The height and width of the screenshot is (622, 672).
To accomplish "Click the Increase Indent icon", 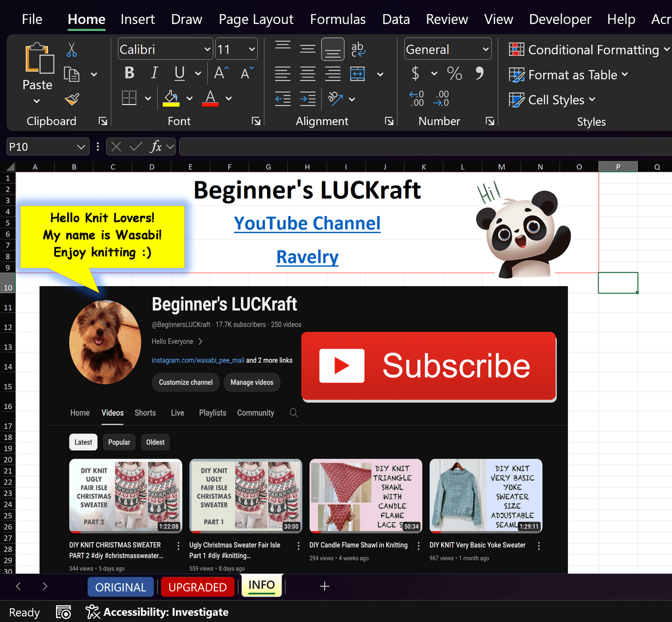I will tap(307, 99).
